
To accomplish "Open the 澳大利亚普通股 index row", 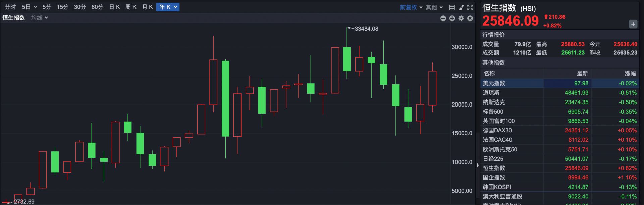I will 559,196.
